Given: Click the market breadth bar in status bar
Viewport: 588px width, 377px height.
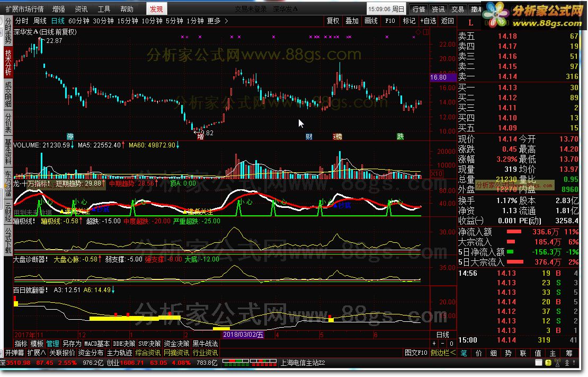Looking at the screenshot, I should (250, 363).
